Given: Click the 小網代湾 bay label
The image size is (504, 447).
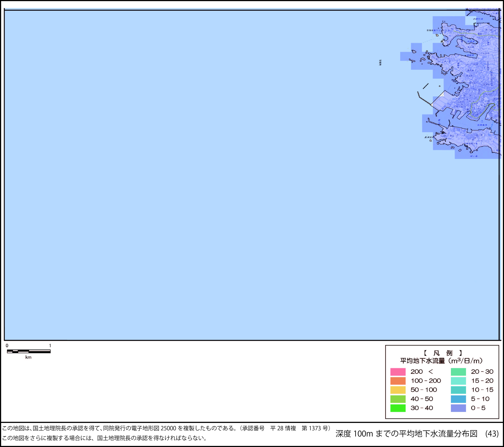Looking at the screenshot, I should (478, 19).
